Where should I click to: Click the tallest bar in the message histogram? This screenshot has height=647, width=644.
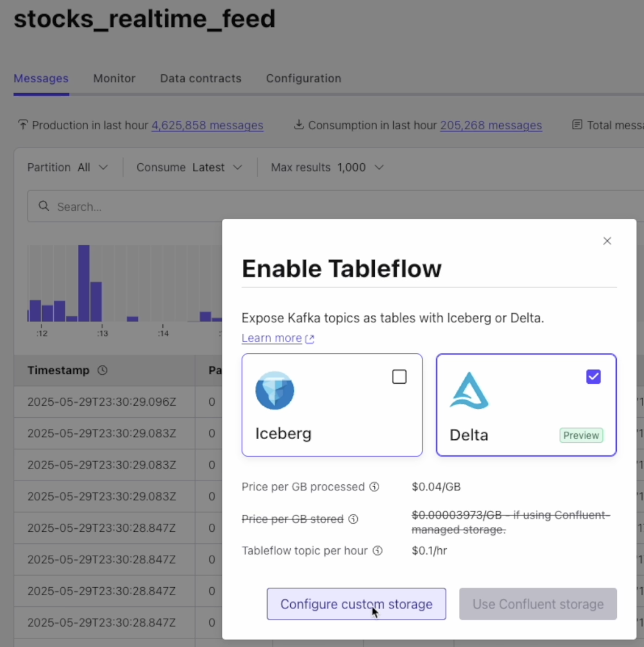(84, 283)
